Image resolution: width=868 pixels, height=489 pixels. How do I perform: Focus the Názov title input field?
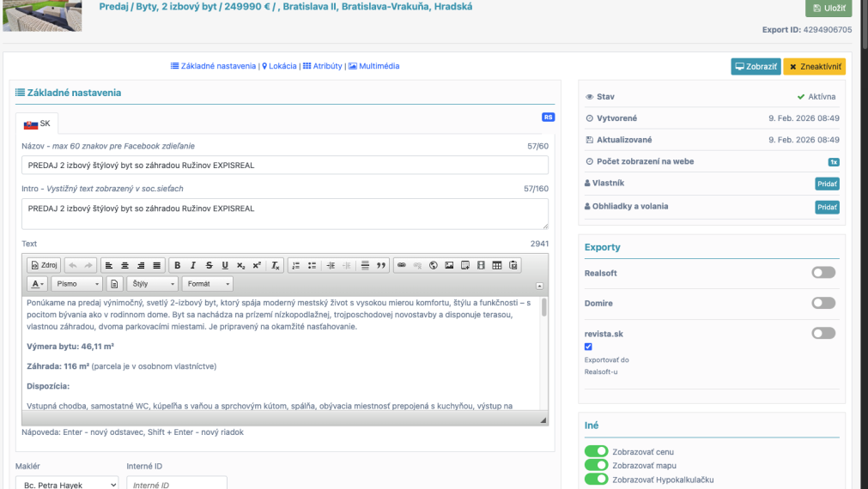coord(285,166)
